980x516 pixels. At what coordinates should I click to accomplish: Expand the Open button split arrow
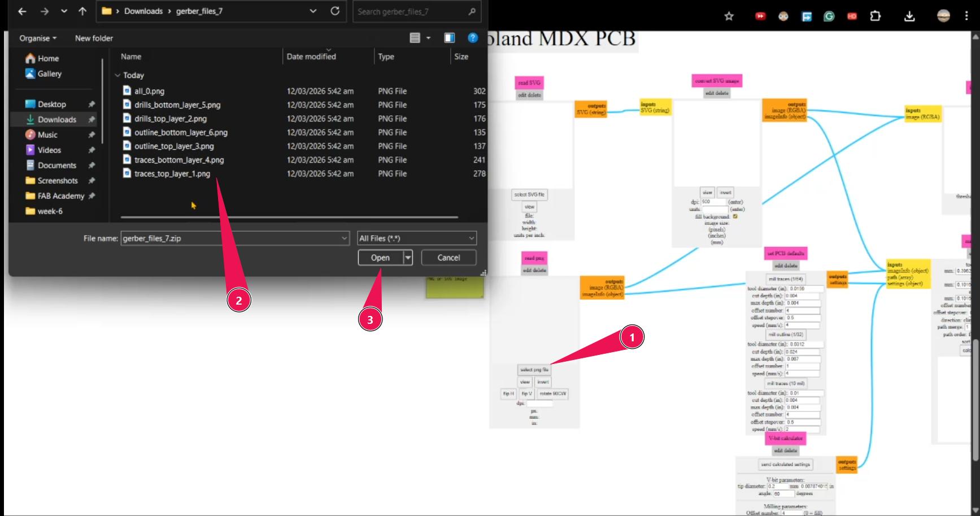click(x=408, y=258)
